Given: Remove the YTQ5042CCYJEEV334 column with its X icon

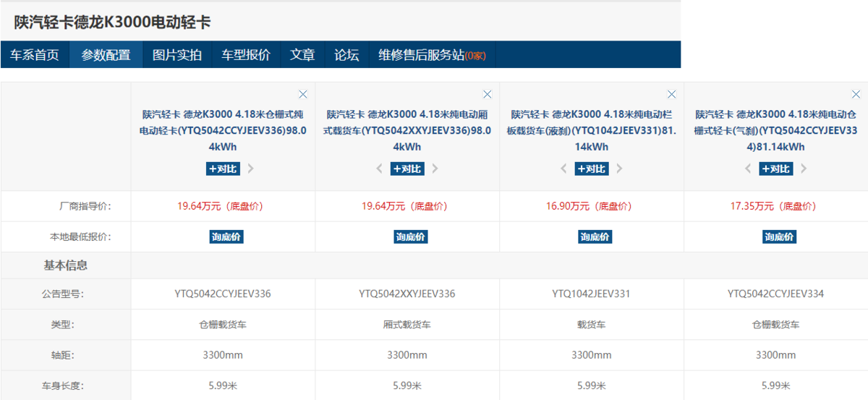Looking at the screenshot, I should pos(856,94).
